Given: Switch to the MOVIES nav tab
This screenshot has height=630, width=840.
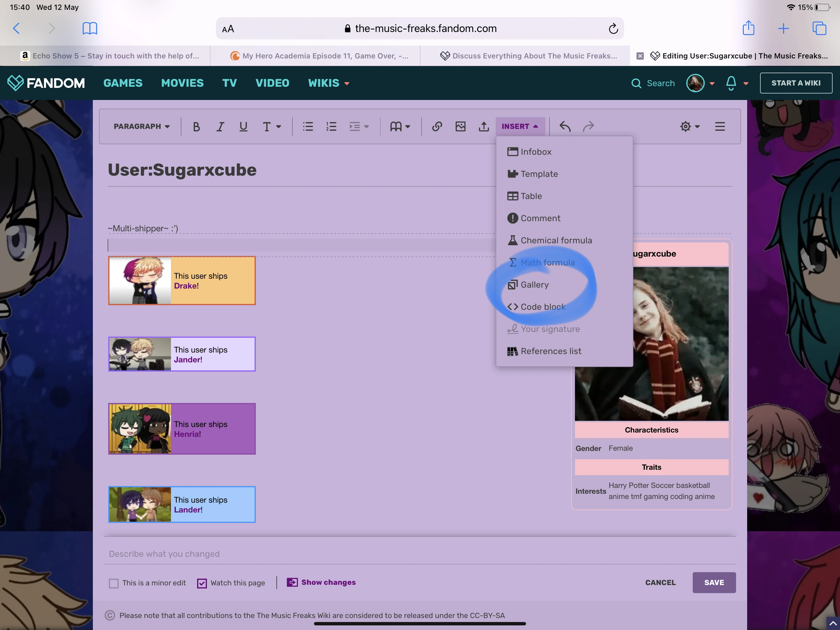Looking at the screenshot, I should tap(182, 83).
